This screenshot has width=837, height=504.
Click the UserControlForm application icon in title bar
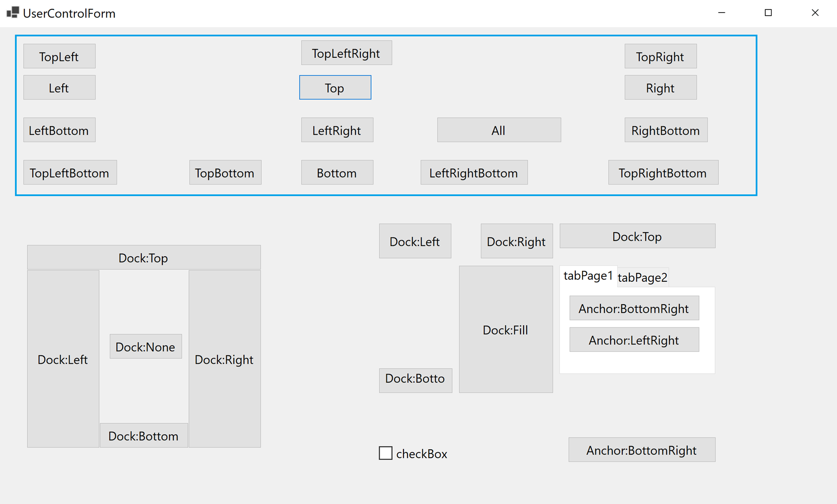[x=12, y=13]
